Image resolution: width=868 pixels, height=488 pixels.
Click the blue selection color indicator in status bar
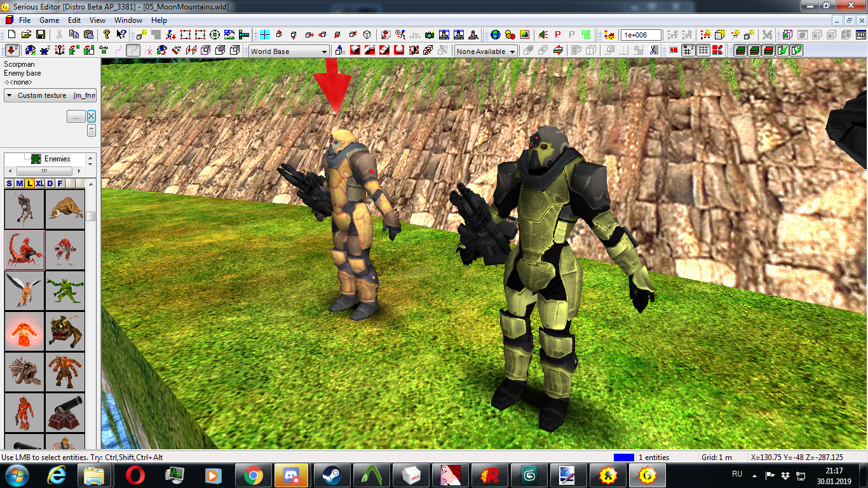[x=624, y=457]
